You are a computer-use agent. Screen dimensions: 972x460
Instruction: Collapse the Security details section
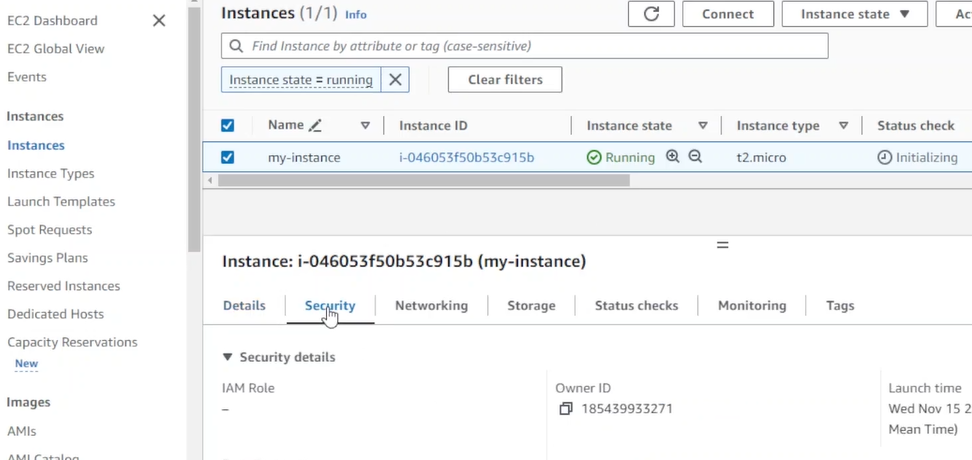pos(228,357)
